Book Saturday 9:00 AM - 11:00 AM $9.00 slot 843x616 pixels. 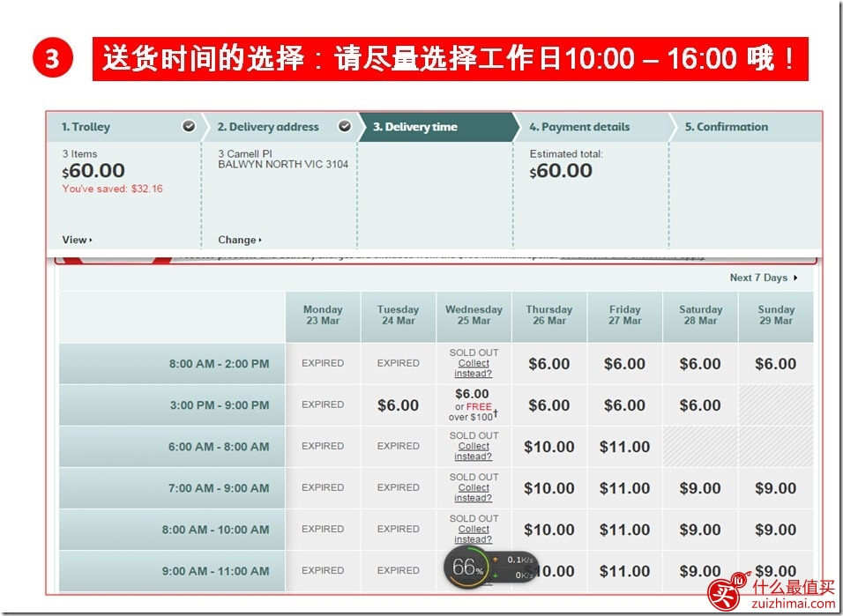700,571
